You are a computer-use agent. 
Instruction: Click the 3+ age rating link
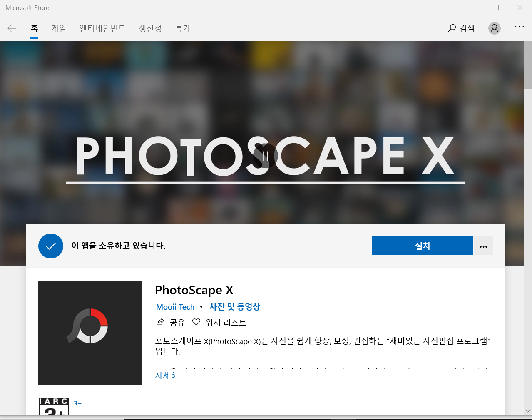pos(78,403)
